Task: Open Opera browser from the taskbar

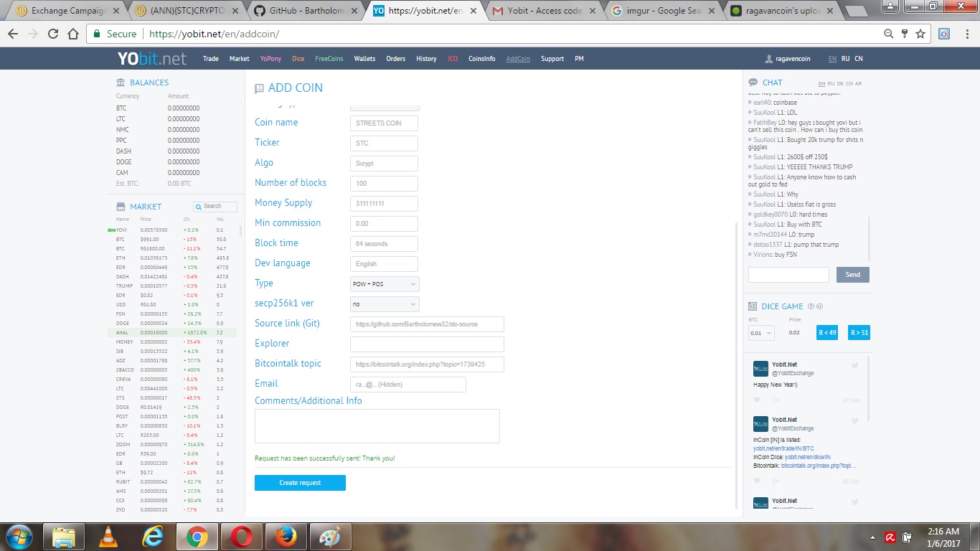Action: 242,537
